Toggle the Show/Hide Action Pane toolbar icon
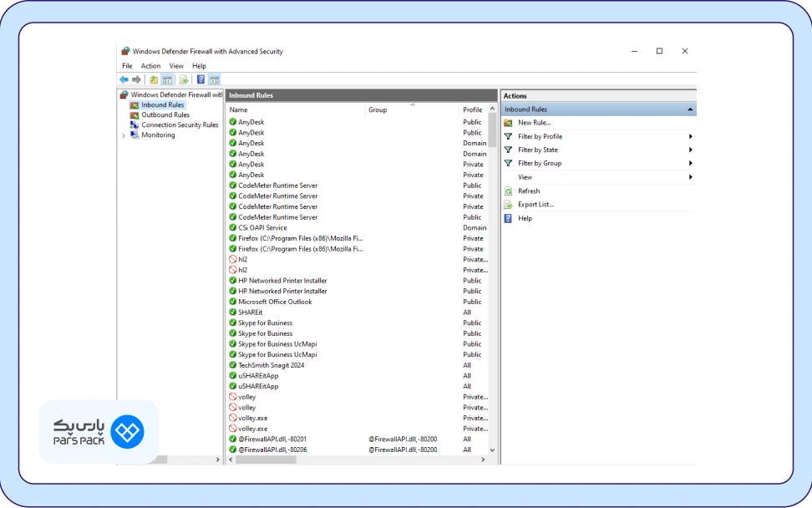Viewport: 812px width, 508px height. 214,79
